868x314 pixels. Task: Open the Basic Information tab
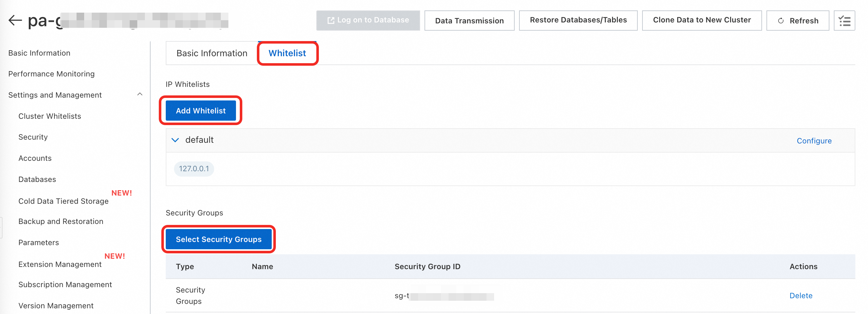[x=212, y=53]
